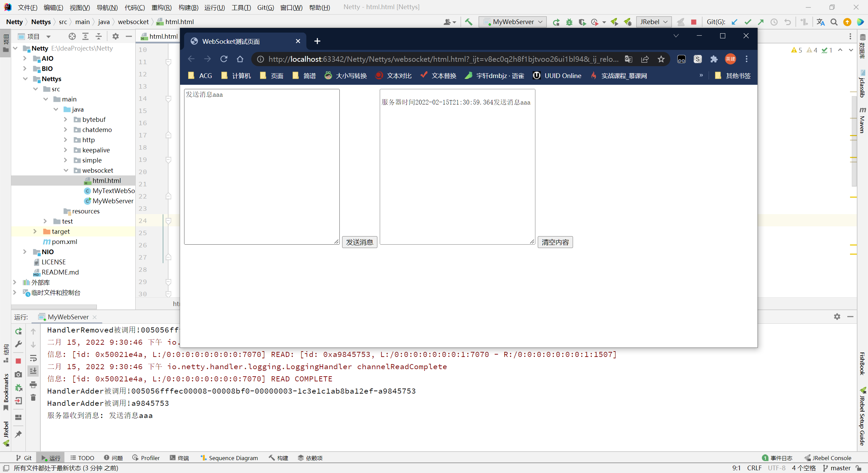Click the Debug bug icon in toolbar
This screenshot has width=868, height=473.
click(569, 22)
